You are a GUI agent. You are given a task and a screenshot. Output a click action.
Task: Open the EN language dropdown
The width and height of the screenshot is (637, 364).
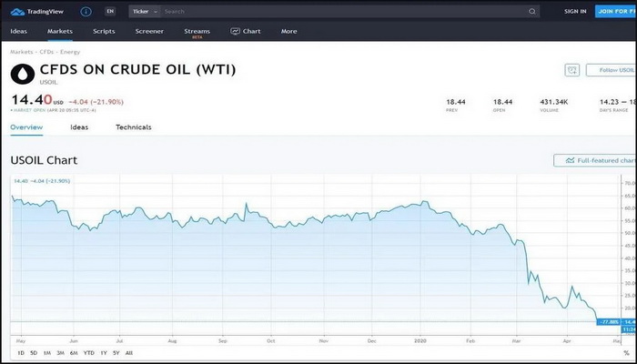[110, 12]
